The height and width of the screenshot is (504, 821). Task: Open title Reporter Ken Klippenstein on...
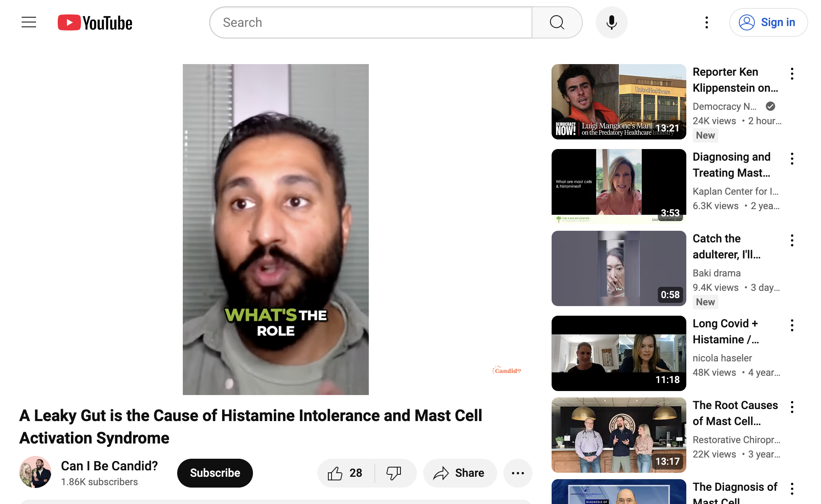(735, 80)
